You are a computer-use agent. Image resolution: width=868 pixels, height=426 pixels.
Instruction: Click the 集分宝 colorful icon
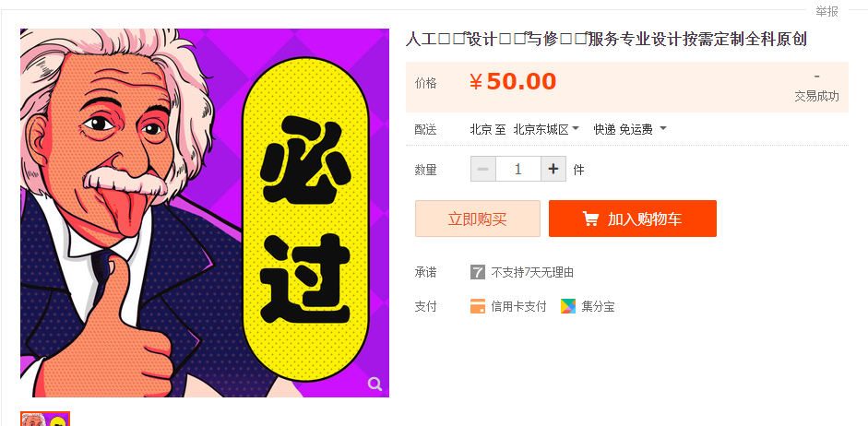click(568, 306)
